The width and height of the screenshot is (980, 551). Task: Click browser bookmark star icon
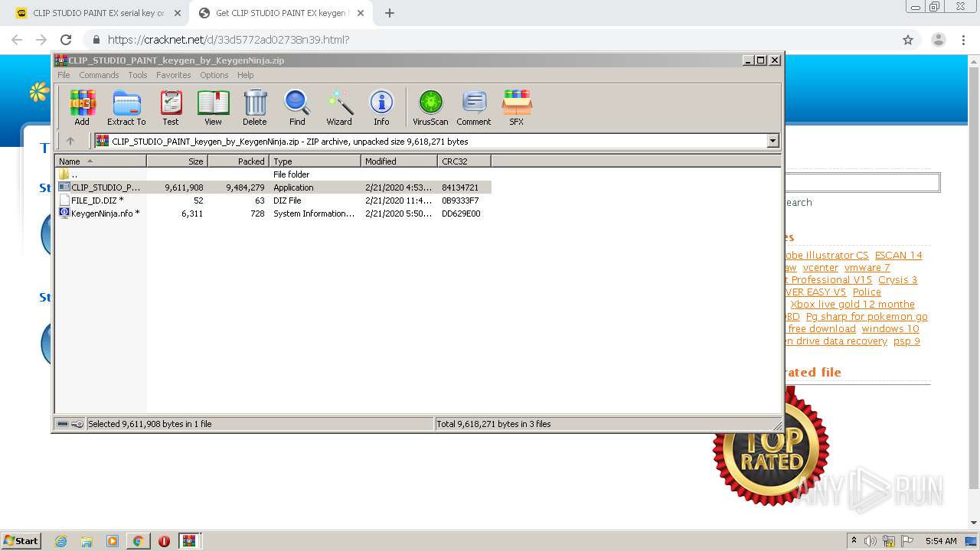tap(908, 40)
